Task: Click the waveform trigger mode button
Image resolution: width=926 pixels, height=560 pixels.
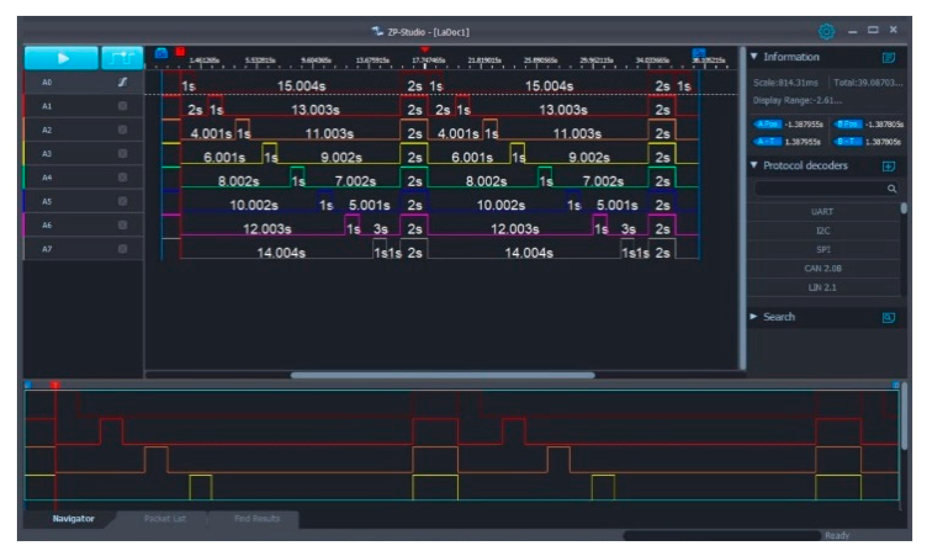Action: 122,58
